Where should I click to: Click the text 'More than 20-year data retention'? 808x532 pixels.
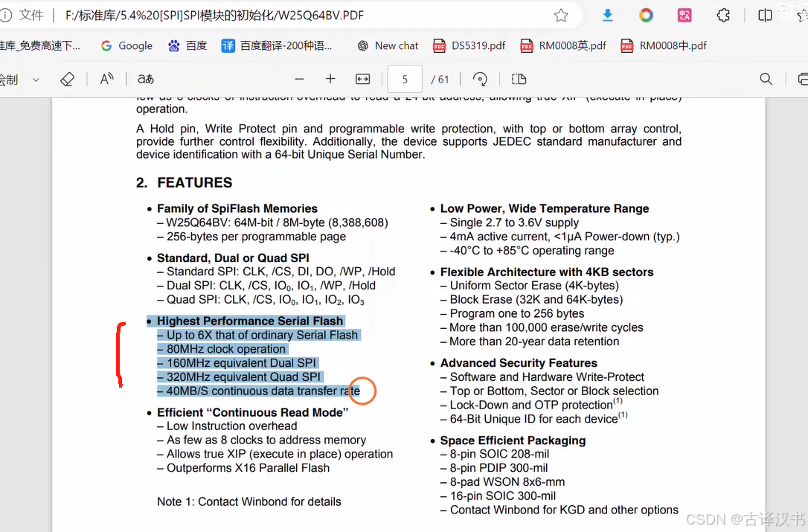click(x=534, y=342)
